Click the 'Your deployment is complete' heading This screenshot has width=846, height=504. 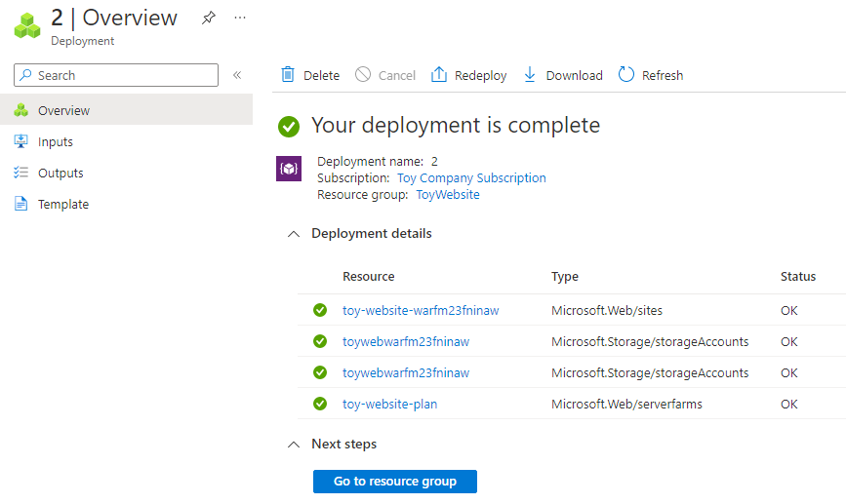(x=456, y=126)
